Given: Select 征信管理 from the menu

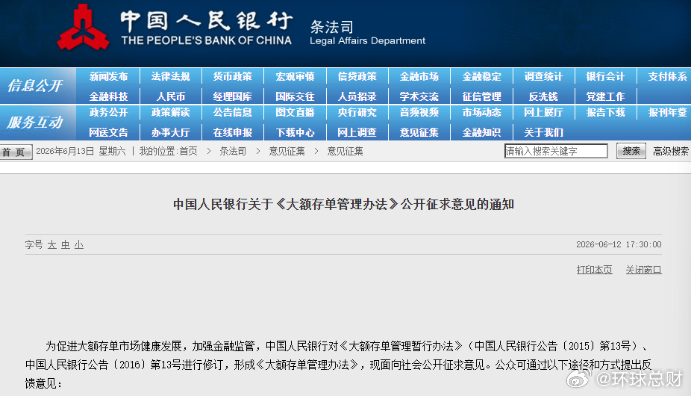Looking at the screenshot, I should pos(482,96).
